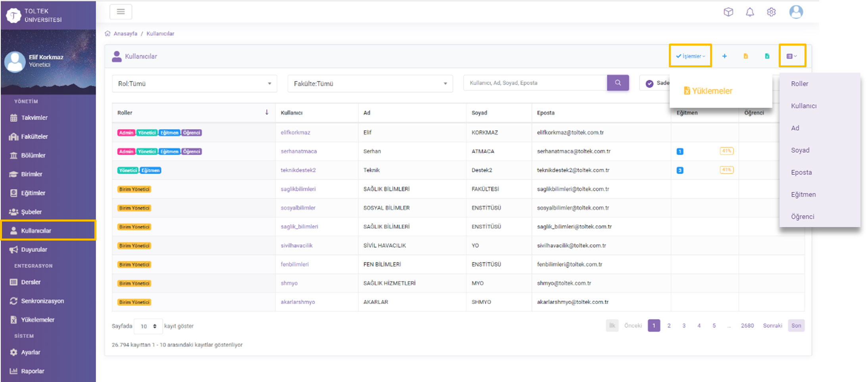868x382 pixels.
Task: Click the plus icon to add user
Action: click(724, 56)
